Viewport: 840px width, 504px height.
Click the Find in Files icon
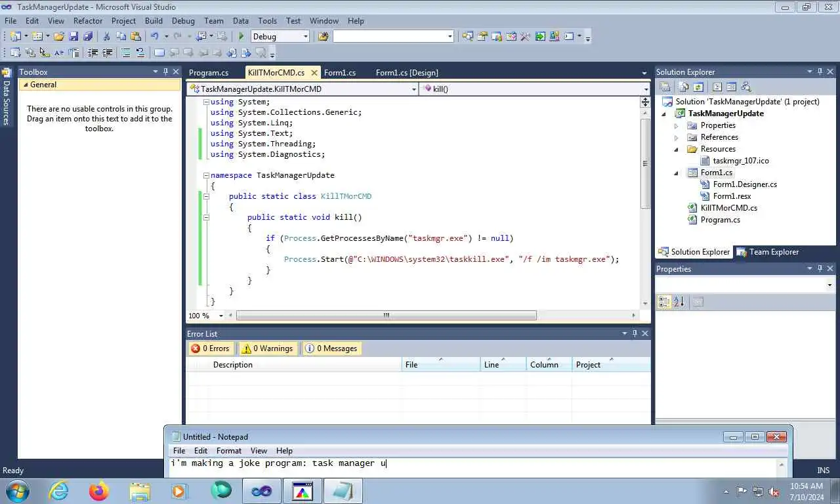coord(323,37)
